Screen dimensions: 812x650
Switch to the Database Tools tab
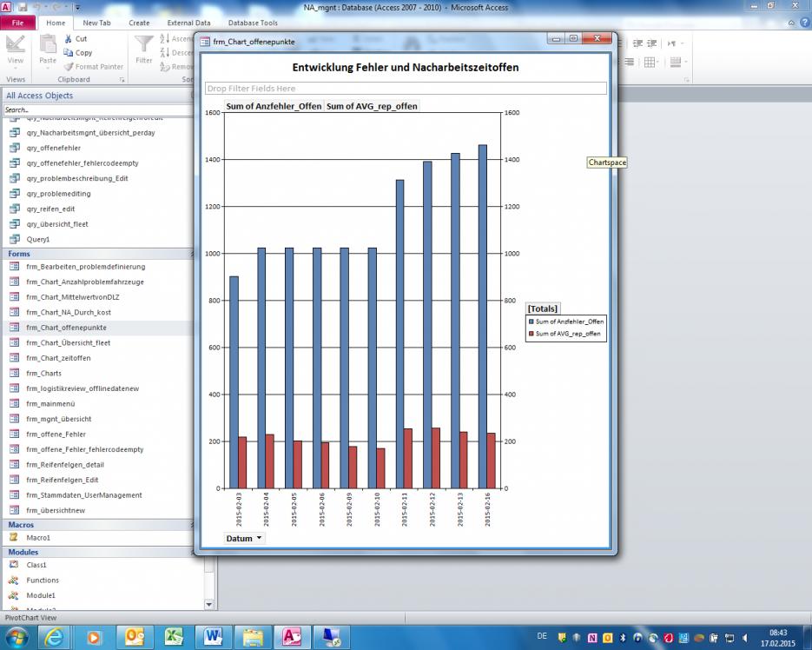click(253, 23)
